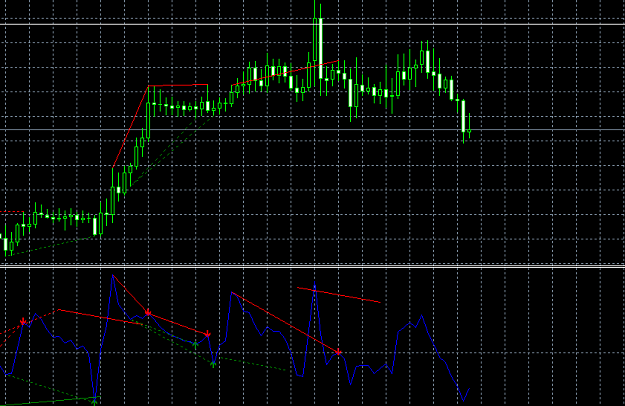Click the green up arrow at the indicator's bottom-left low
This screenshot has width=625, height=406.
tap(94, 402)
